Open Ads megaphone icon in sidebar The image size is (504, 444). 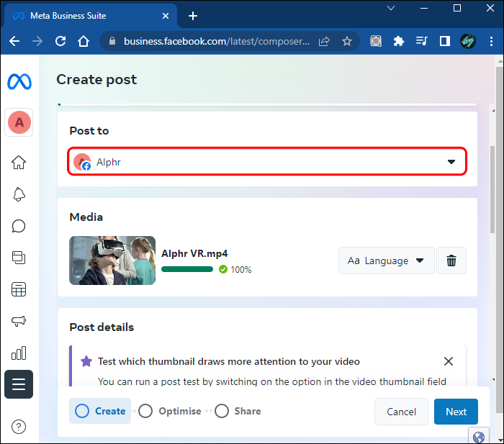click(19, 321)
